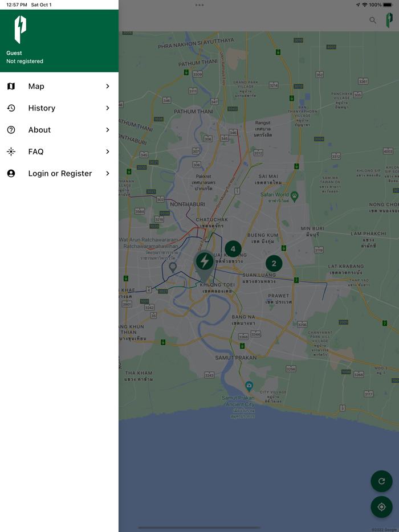Open the History menu item

click(x=59, y=108)
